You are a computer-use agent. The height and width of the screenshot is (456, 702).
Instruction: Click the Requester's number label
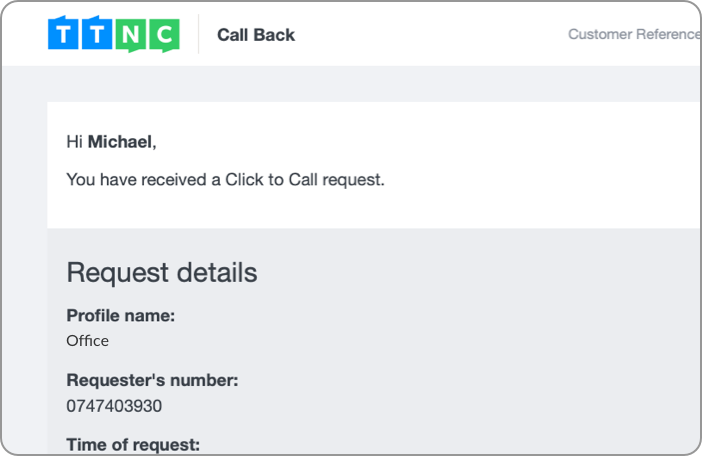click(152, 380)
